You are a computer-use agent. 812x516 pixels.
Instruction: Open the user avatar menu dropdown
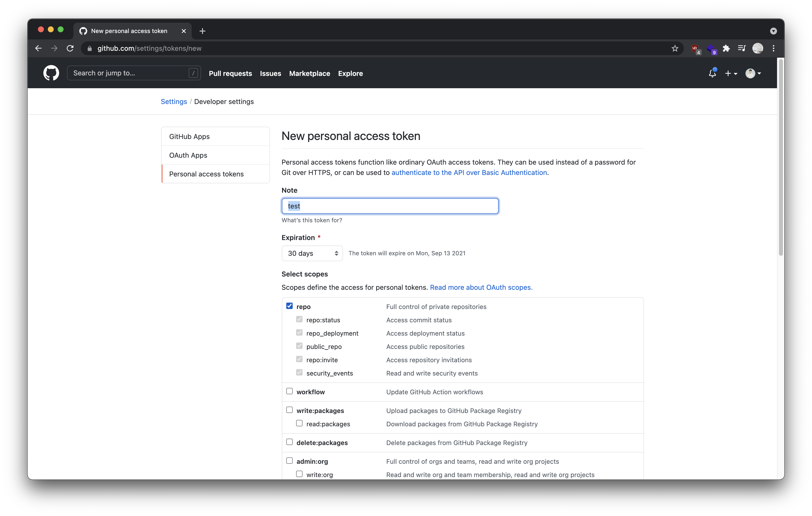(x=753, y=73)
